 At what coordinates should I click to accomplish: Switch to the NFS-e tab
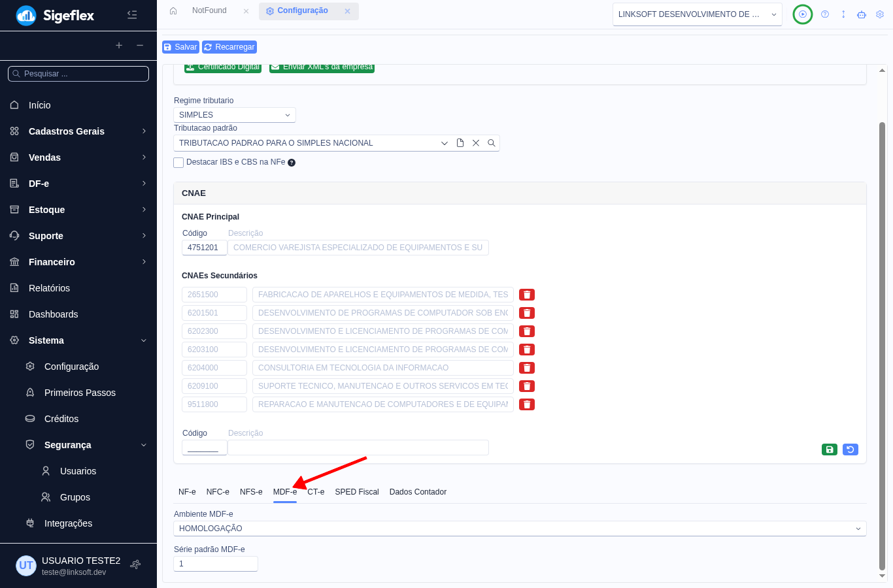tap(251, 492)
